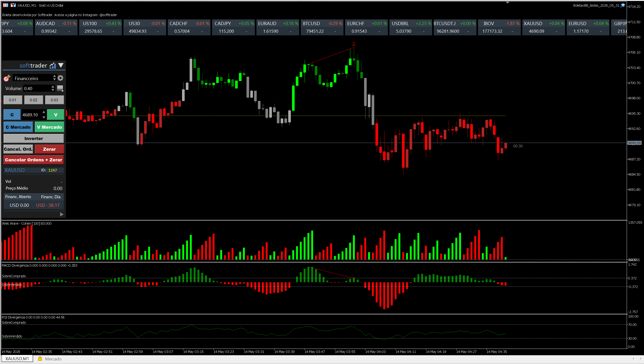The height and width of the screenshot is (364, 644).
Task: Click the green V sell limit button
Action: coord(55,115)
